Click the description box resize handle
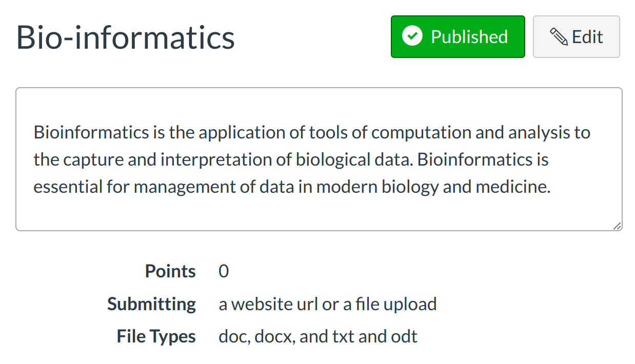 click(617, 226)
